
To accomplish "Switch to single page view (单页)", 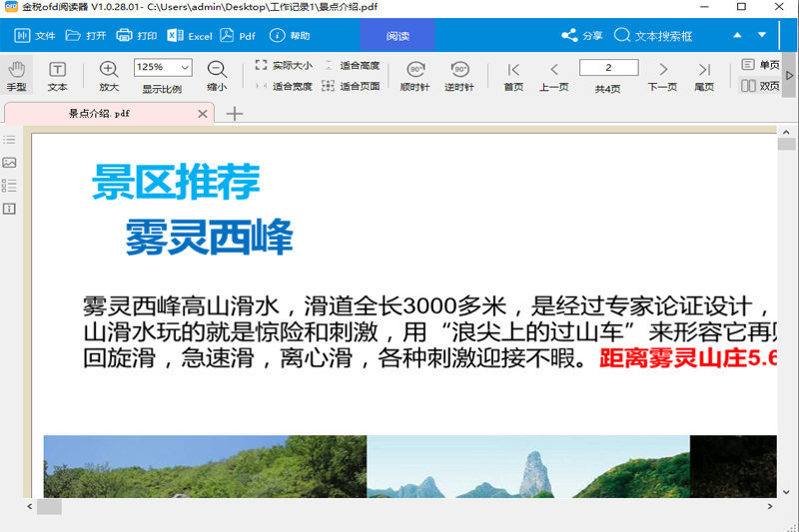I will [x=760, y=65].
